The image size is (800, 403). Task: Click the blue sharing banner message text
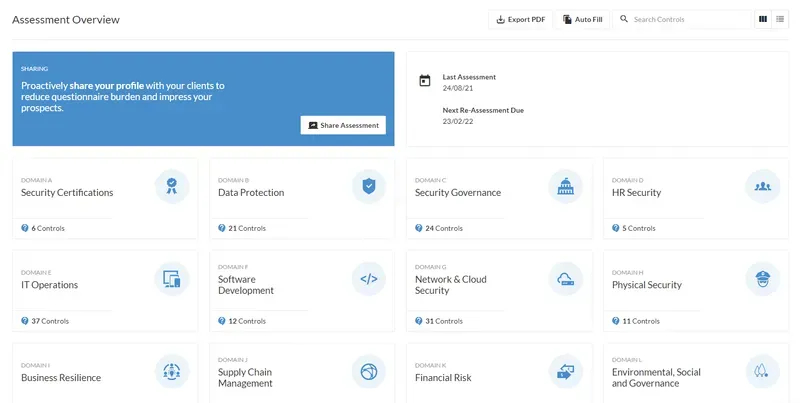click(123, 96)
